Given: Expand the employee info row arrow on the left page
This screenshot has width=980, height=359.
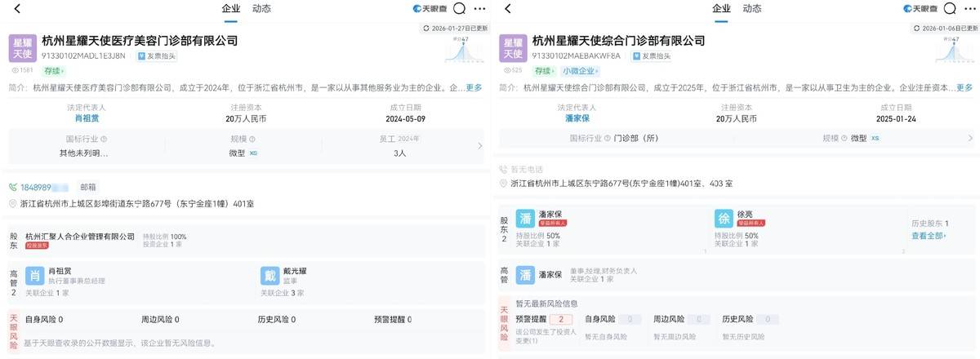Looking at the screenshot, I should [x=479, y=146].
